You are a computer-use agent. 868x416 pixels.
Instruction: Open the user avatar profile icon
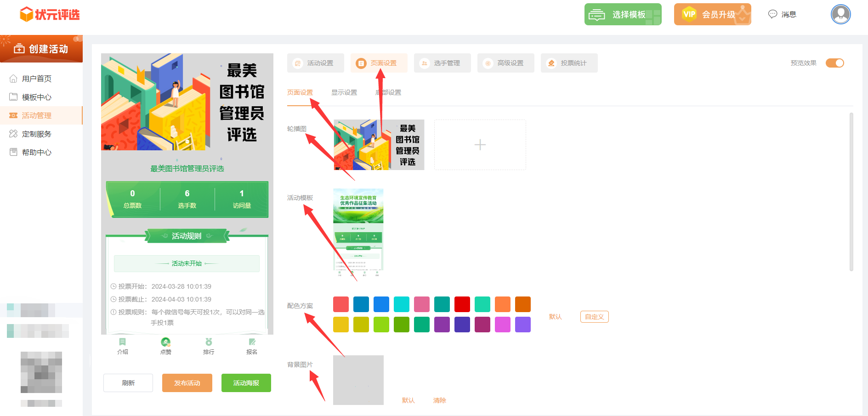(840, 14)
